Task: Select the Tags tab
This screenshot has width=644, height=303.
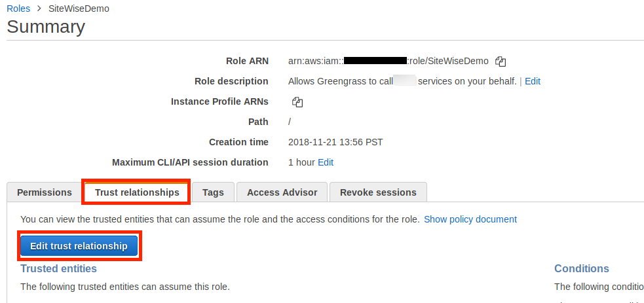Action: click(x=213, y=192)
